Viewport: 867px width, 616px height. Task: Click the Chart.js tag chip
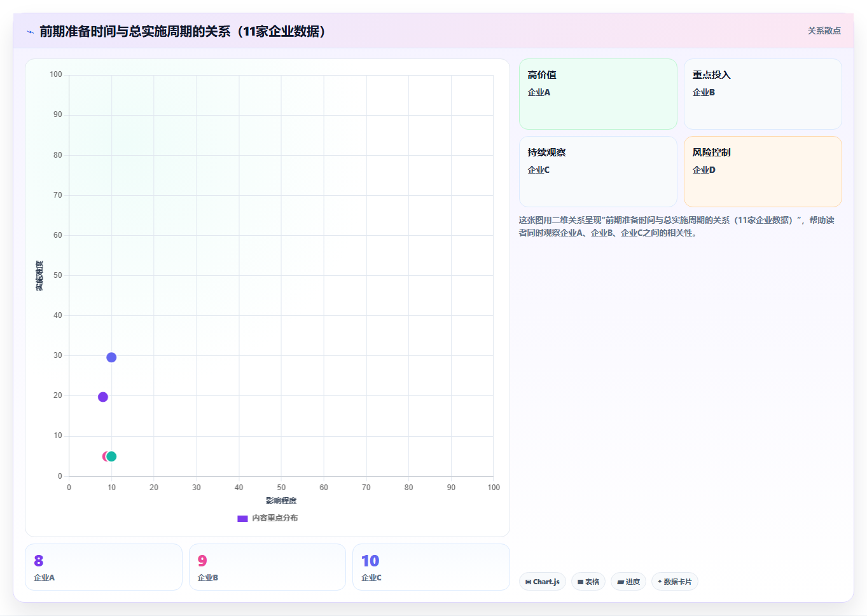click(543, 582)
